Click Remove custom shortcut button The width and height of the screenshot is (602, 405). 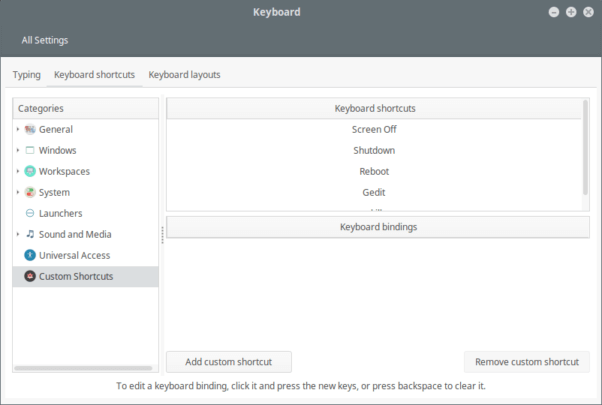click(x=527, y=362)
